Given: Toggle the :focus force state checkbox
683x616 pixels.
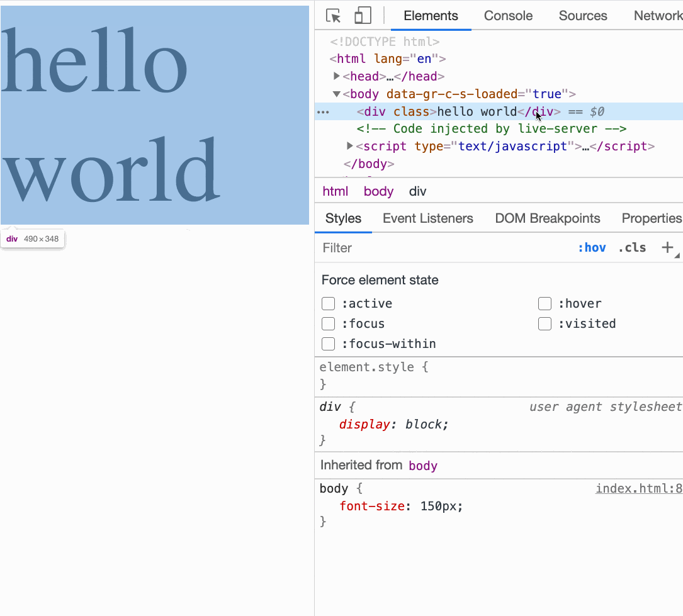Looking at the screenshot, I should pyautogui.click(x=328, y=324).
